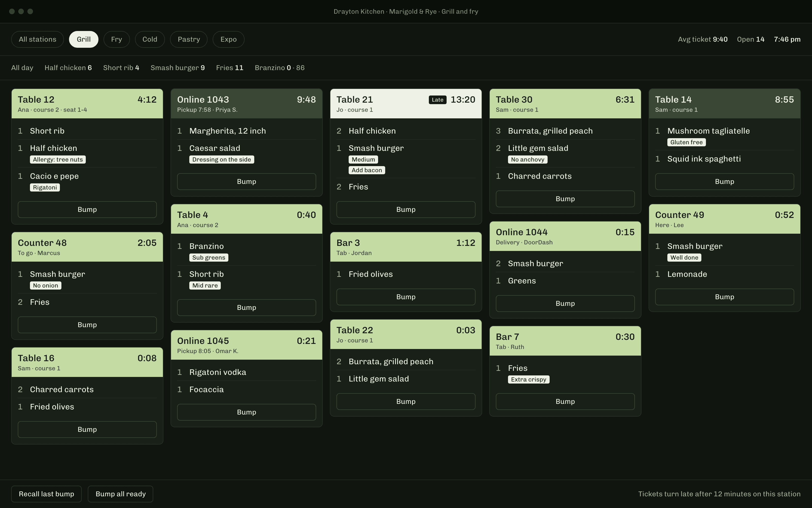Click the Extra crispy modifier on Bar 7

(x=529, y=380)
